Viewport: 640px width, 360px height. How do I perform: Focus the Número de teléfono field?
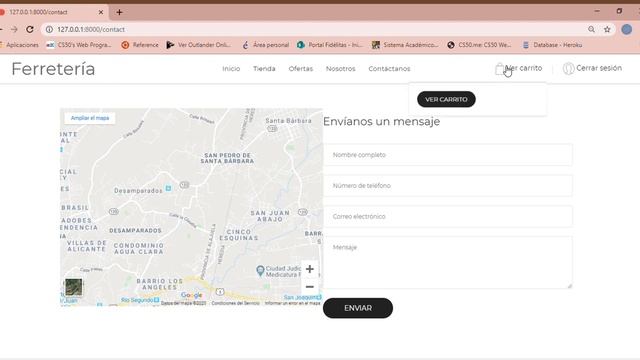(448, 185)
